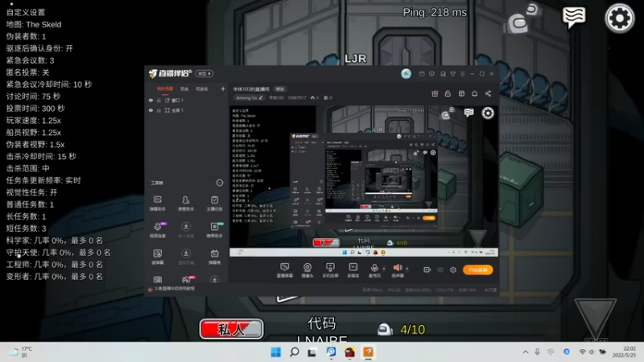Share the live room via share icon
644x362 pixels.
pyautogui.click(x=488, y=93)
